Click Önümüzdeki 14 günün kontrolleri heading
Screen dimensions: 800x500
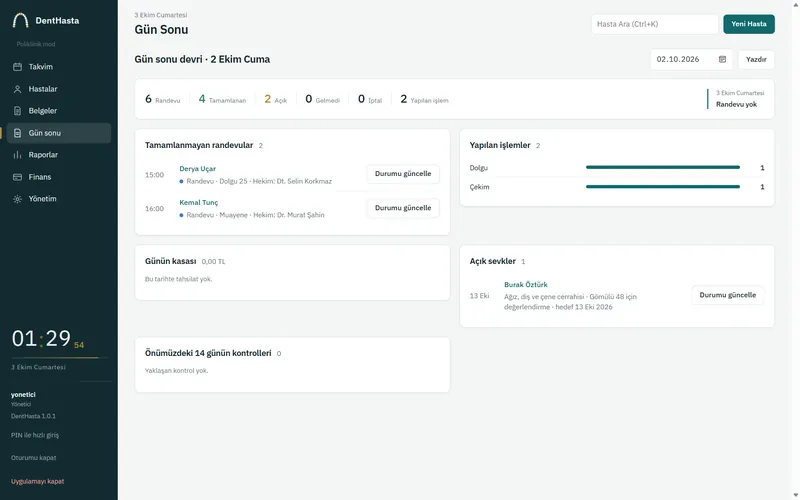208,353
